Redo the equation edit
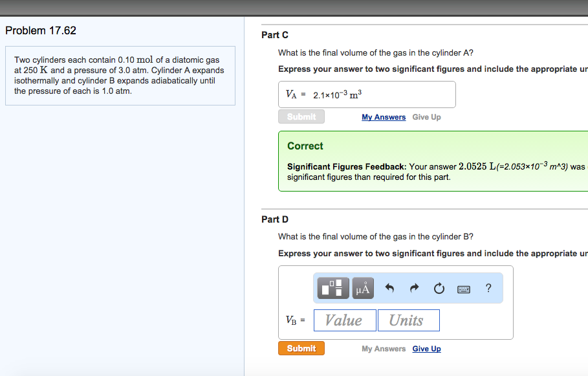The image size is (588, 376). click(414, 288)
